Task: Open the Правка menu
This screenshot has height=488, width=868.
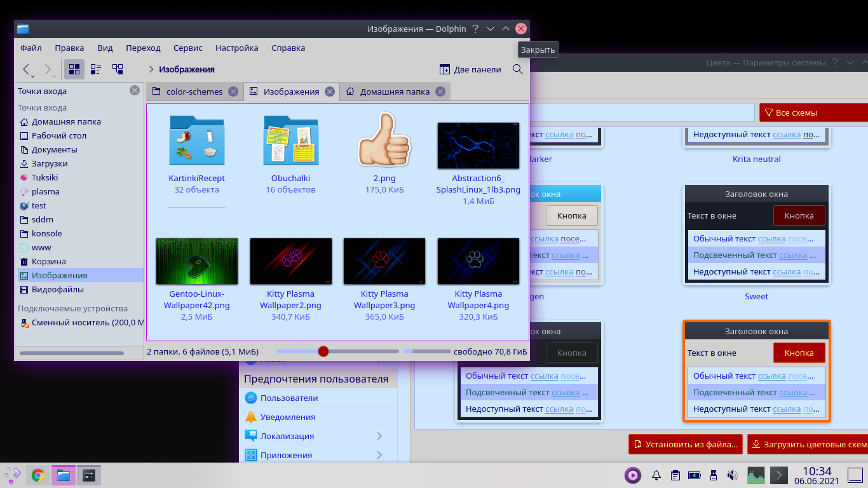Action: point(69,48)
